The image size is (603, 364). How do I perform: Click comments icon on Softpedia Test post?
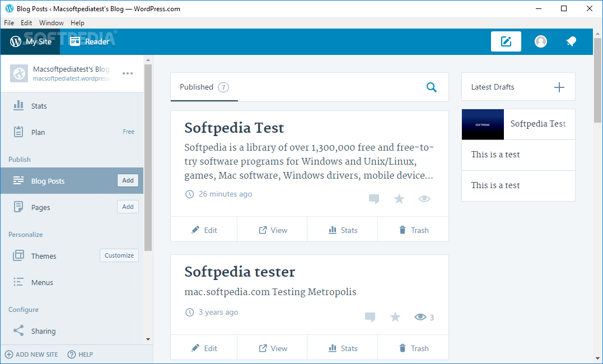point(374,199)
